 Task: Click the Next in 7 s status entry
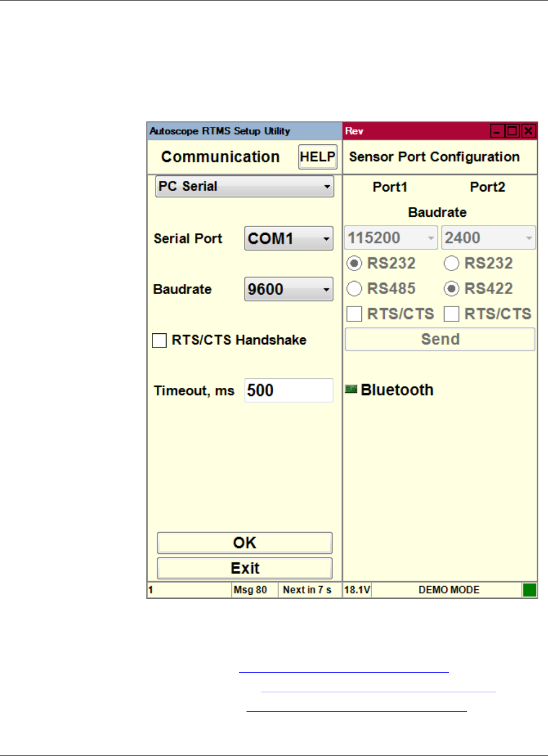tap(310, 590)
